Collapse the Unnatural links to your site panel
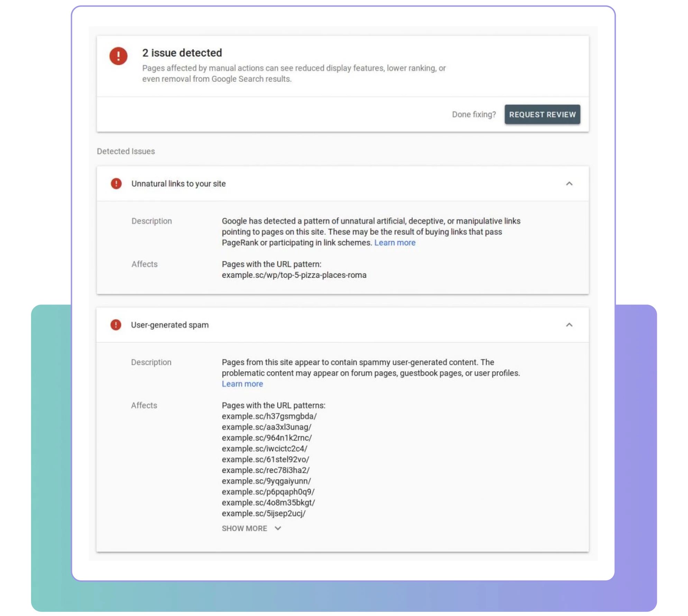The width and height of the screenshot is (688, 616). coord(569,183)
